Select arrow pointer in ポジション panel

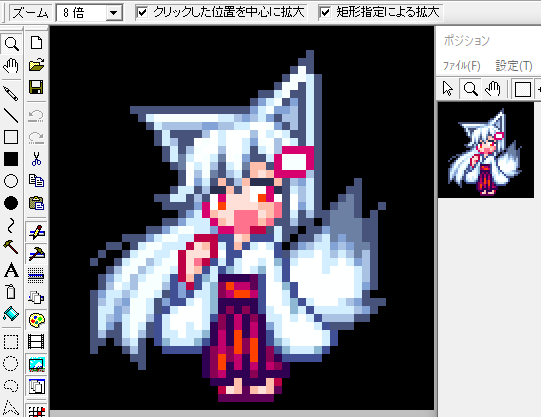(448, 89)
